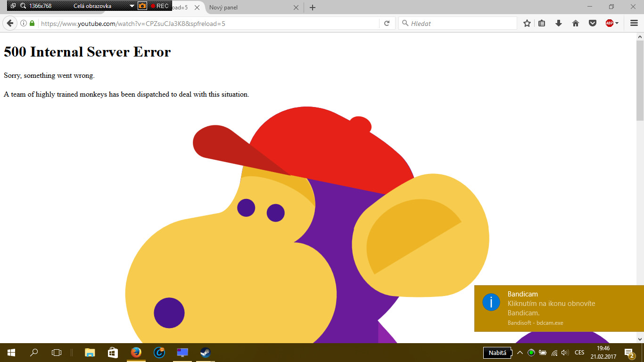Viewport: 644px width, 362px height.
Task: Open the clock showing 19:46
Action: click(x=603, y=353)
